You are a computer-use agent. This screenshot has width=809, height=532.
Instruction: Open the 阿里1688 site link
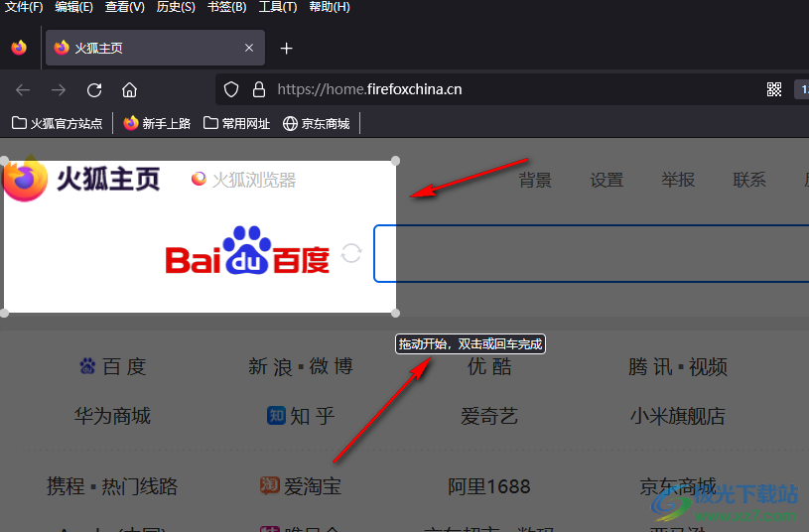coord(489,486)
